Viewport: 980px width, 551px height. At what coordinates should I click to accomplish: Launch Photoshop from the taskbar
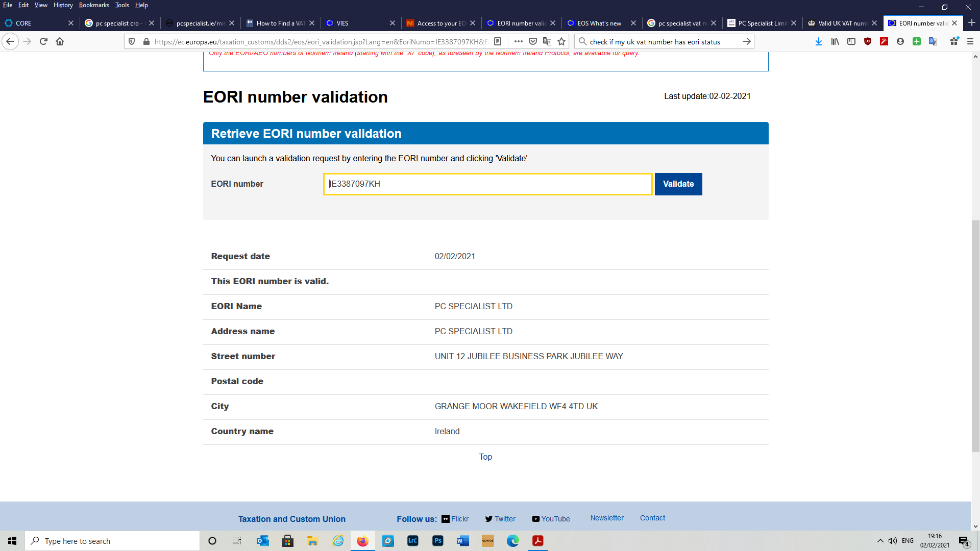click(x=438, y=541)
